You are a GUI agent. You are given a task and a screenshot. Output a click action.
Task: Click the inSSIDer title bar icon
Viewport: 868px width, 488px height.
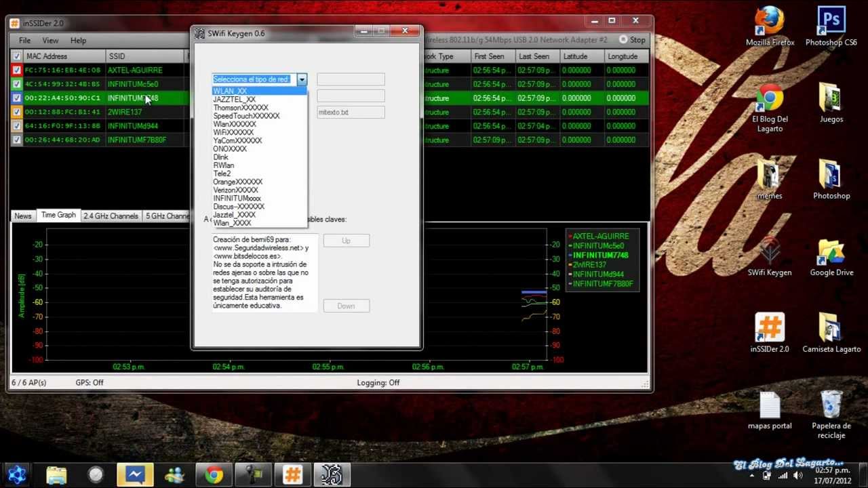point(15,23)
